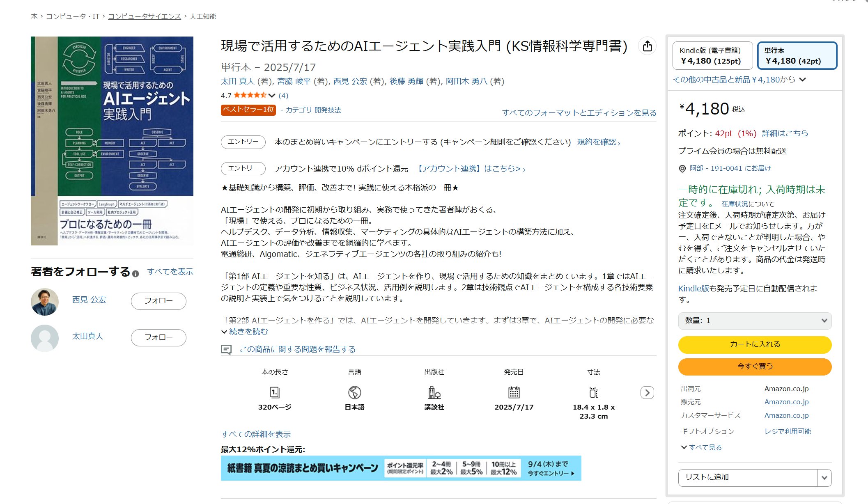
Task: Click the share icon beside book title
Action: pyautogui.click(x=647, y=46)
